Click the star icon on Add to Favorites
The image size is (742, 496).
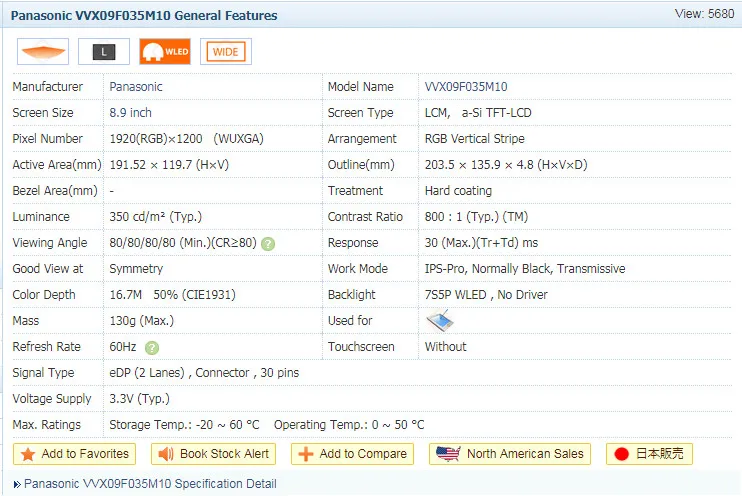pyautogui.click(x=28, y=454)
